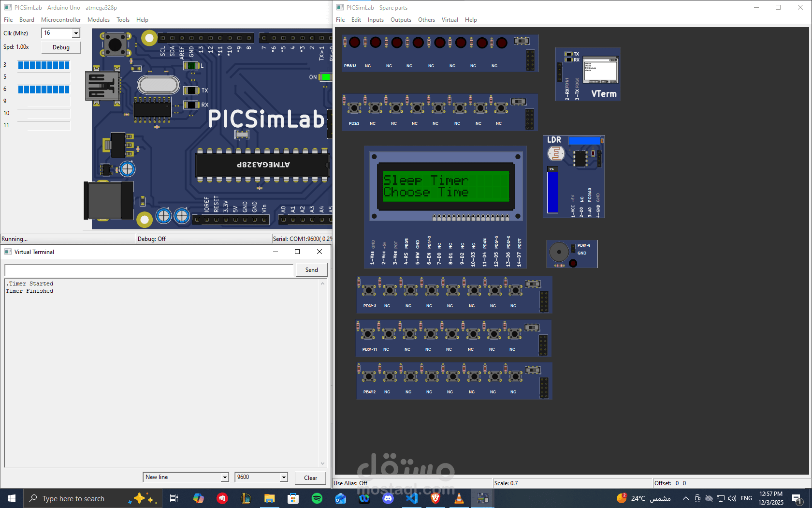Screen dimensions: 812x508
Task: Open the 9600 baud rate dropdown
Action: (x=284, y=477)
